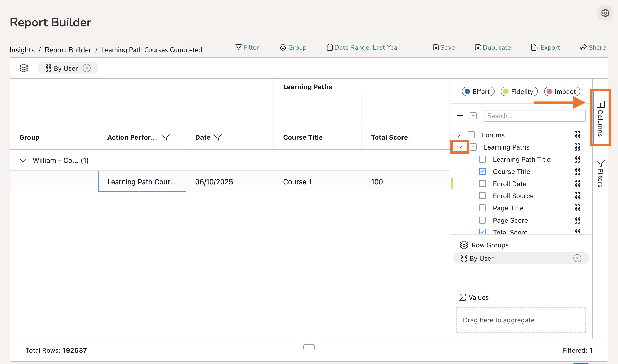Collapse the Learning Paths column group
Image resolution: width=618 pixels, height=364 pixels.
(460, 147)
